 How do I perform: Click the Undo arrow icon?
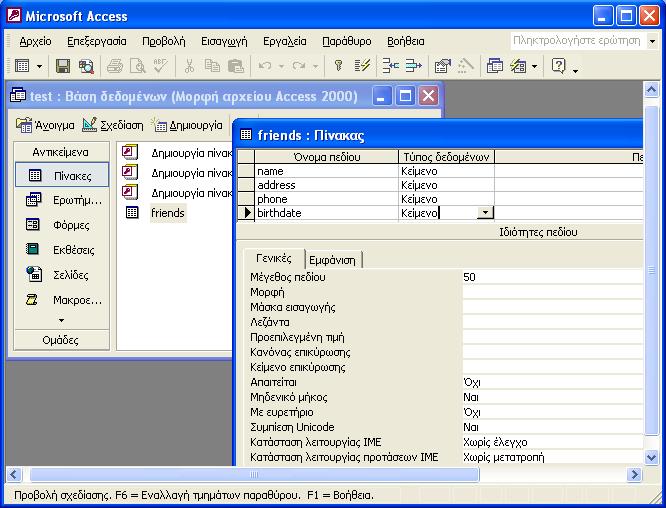click(x=265, y=66)
